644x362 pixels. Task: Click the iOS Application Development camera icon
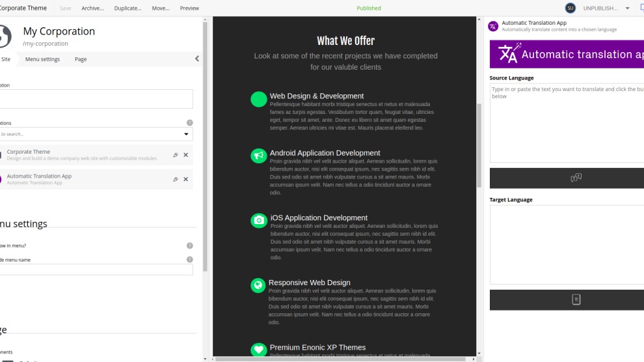pyautogui.click(x=259, y=221)
